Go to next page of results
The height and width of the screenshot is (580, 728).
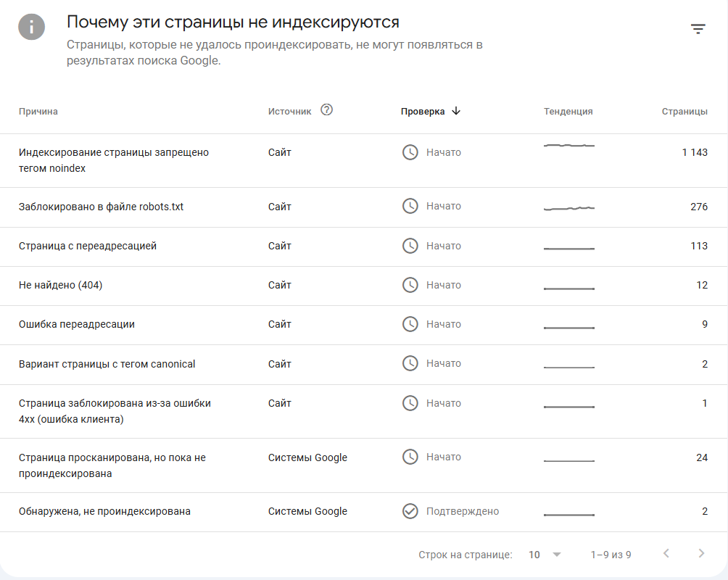(702, 553)
